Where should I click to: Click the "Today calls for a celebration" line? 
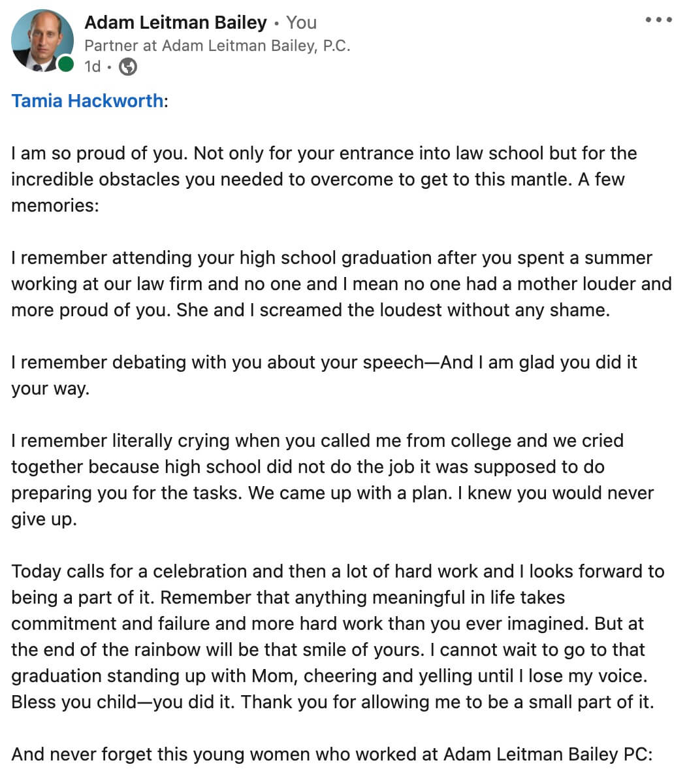coord(261,572)
